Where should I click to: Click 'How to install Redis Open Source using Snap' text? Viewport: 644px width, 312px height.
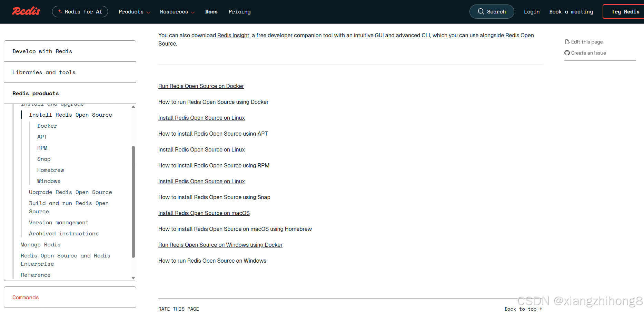point(214,197)
